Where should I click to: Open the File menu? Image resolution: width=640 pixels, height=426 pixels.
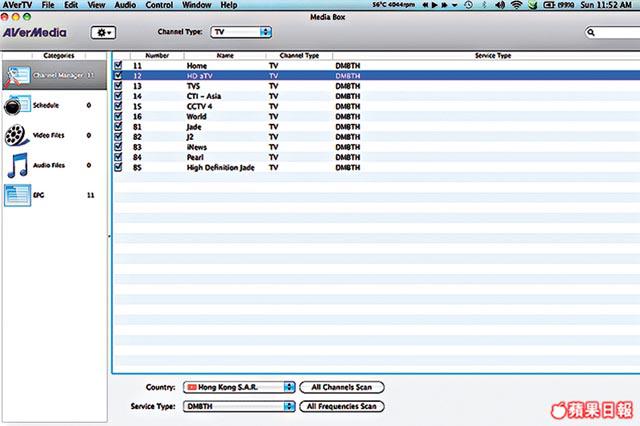[48, 5]
